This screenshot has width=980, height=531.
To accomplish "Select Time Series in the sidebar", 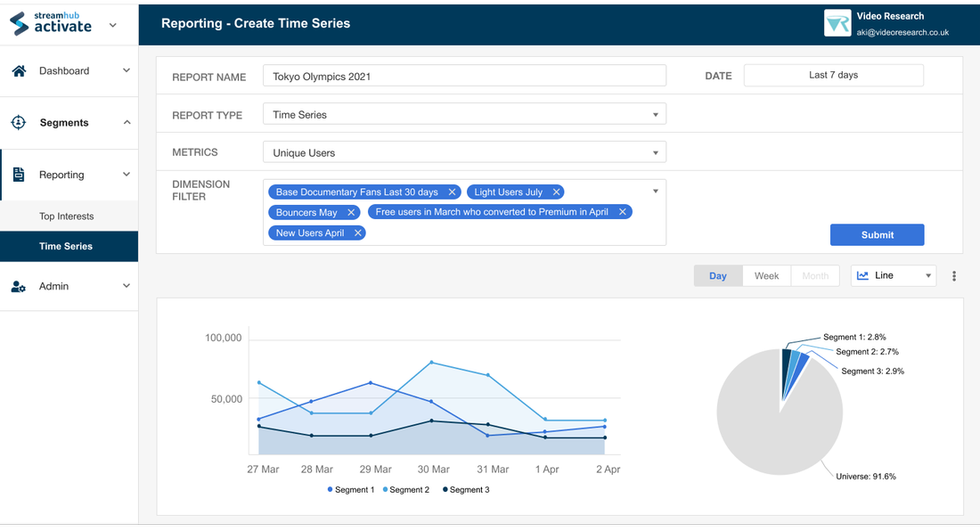I will pos(66,247).
